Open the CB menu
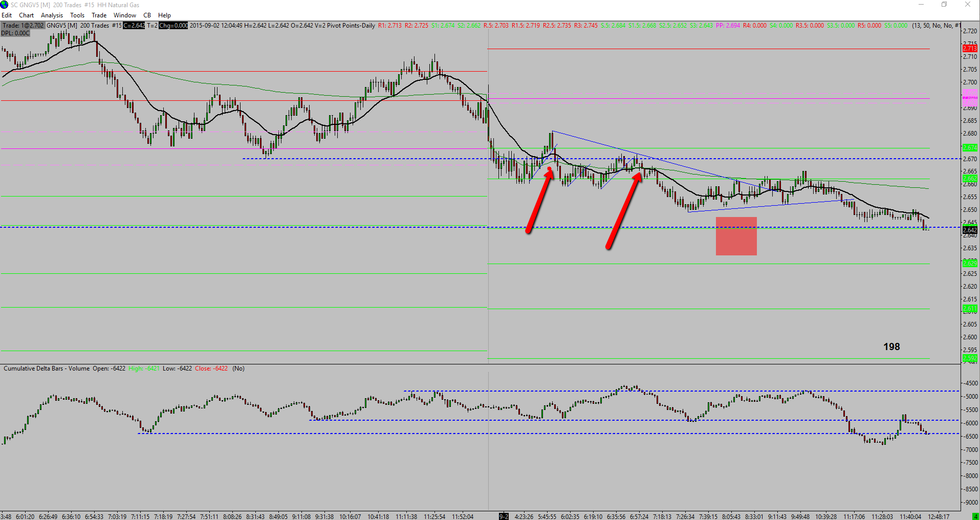 click(147, 15)
